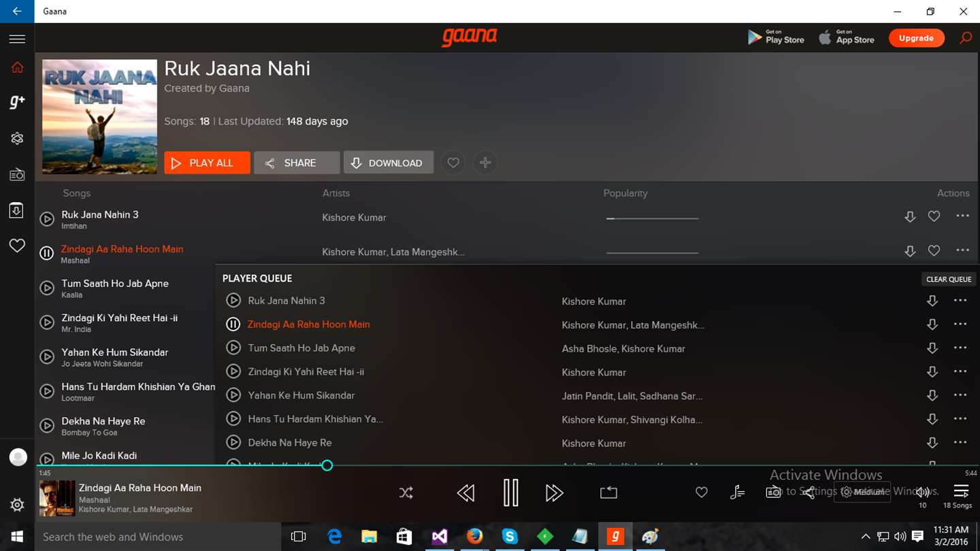Open queue options for Ruk Jana Nahin 3
The width and height of the screenshot is (980, 551).
coord(960,300)
